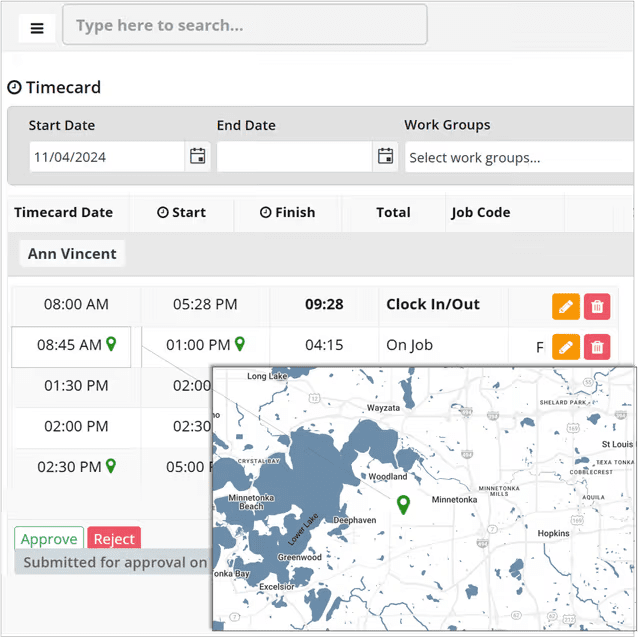640x637 pixels.
Task: Click the location pin beside 08:45 AM
Action: (111, 345)
